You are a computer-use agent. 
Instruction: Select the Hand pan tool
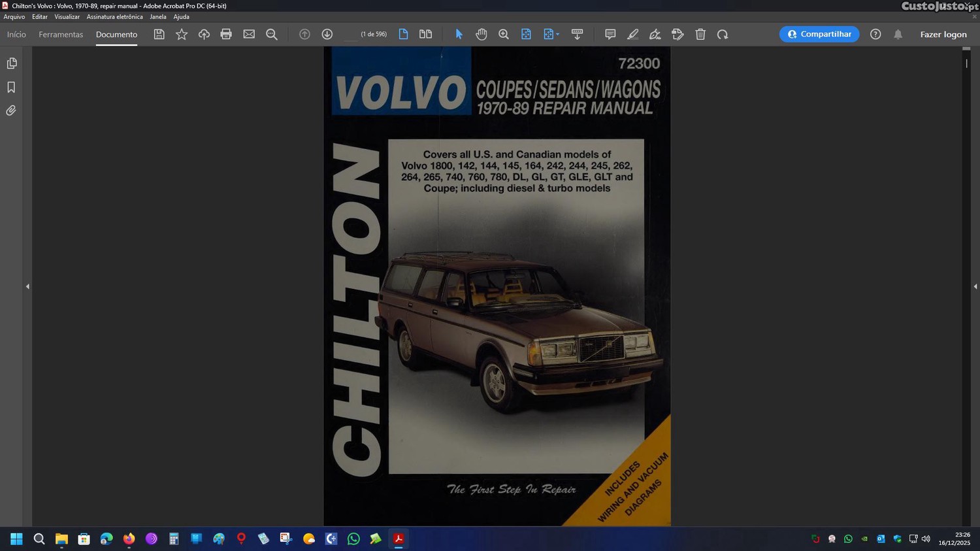(x=482, y=34)
